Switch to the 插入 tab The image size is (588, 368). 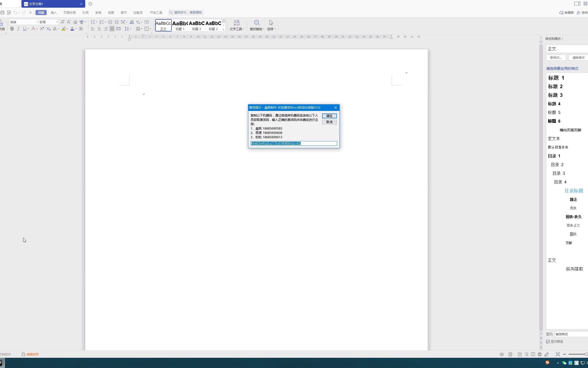pyautogui.click(x=54, y=13)
